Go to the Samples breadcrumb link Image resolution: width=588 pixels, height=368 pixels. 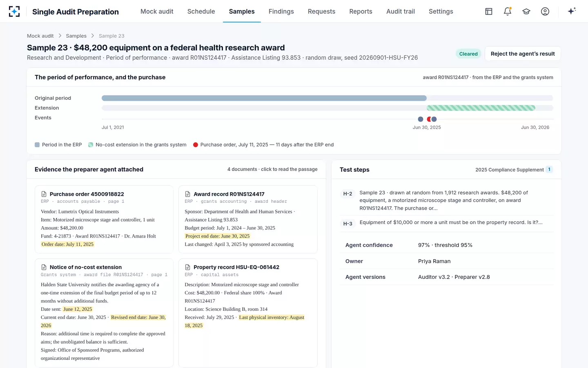click(76, 36)
